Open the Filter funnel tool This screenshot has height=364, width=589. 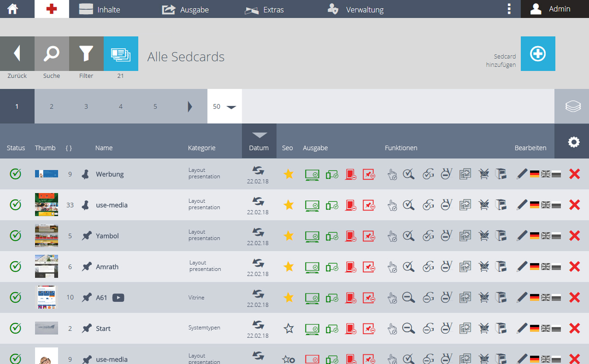pos(86,54)
